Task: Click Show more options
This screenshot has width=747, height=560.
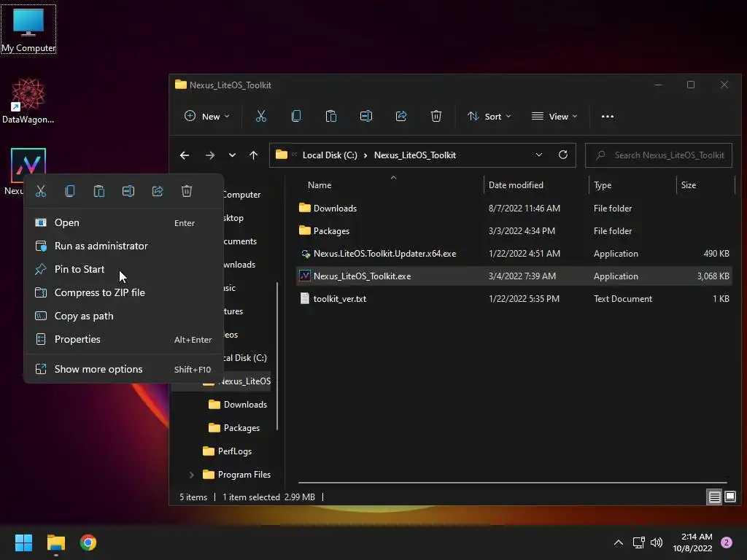Action: (124, 370)
